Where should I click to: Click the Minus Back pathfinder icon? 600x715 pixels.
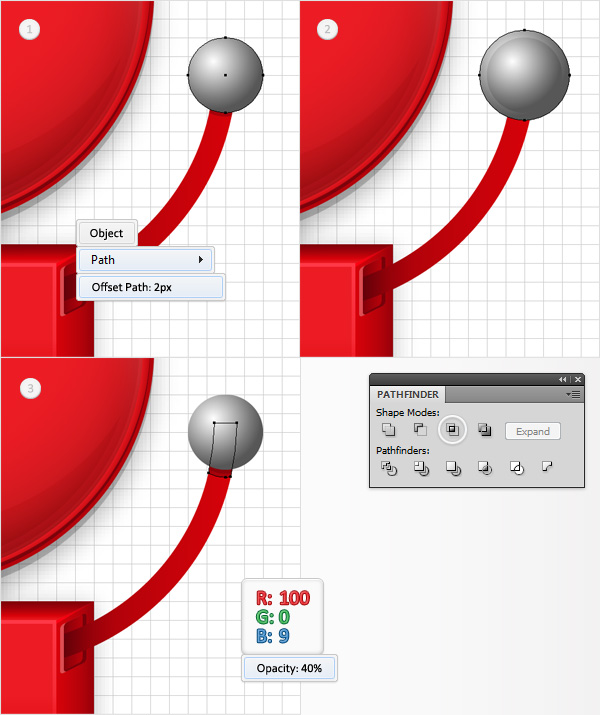[547, 466]
